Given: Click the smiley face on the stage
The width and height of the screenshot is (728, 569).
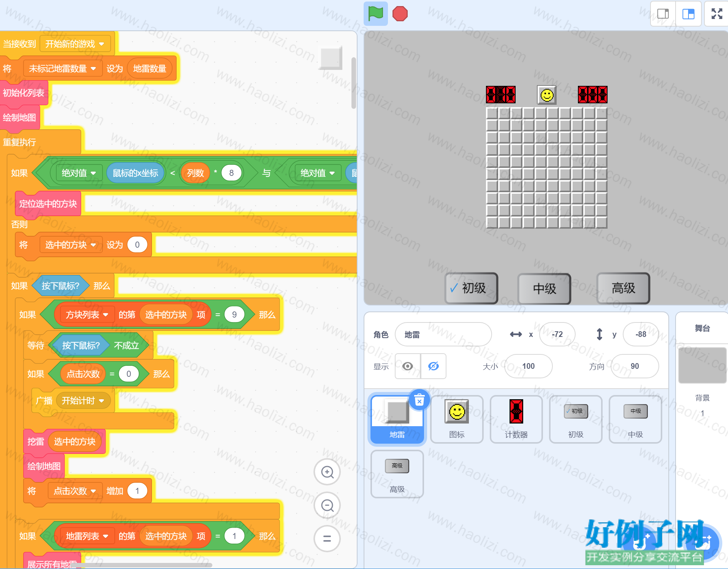Looking at the screenshot, I should (x=547, y=95).
